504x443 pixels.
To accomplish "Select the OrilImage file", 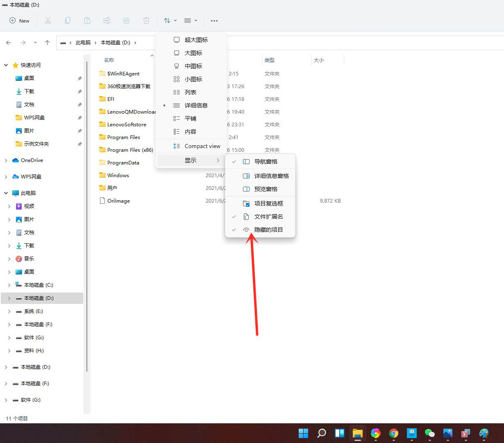I will (118, 201).
